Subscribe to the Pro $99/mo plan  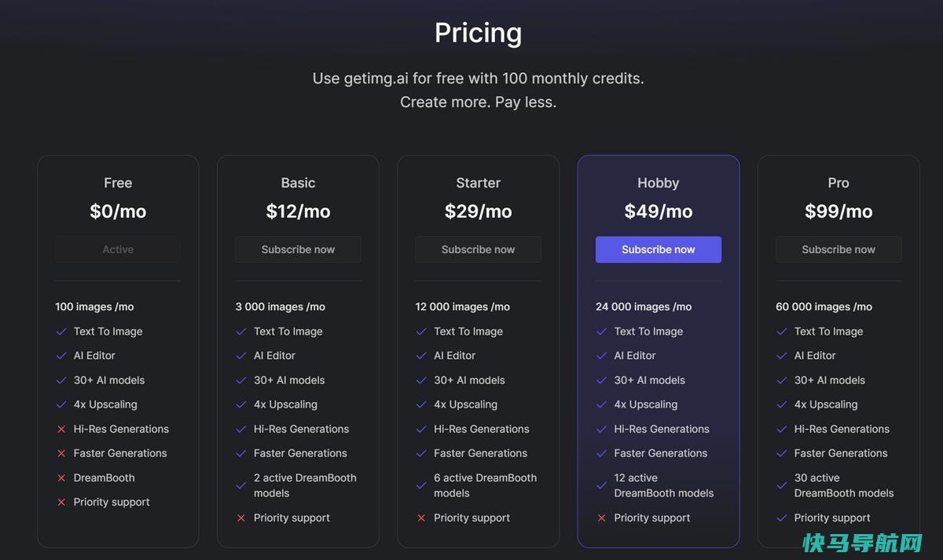838,250
